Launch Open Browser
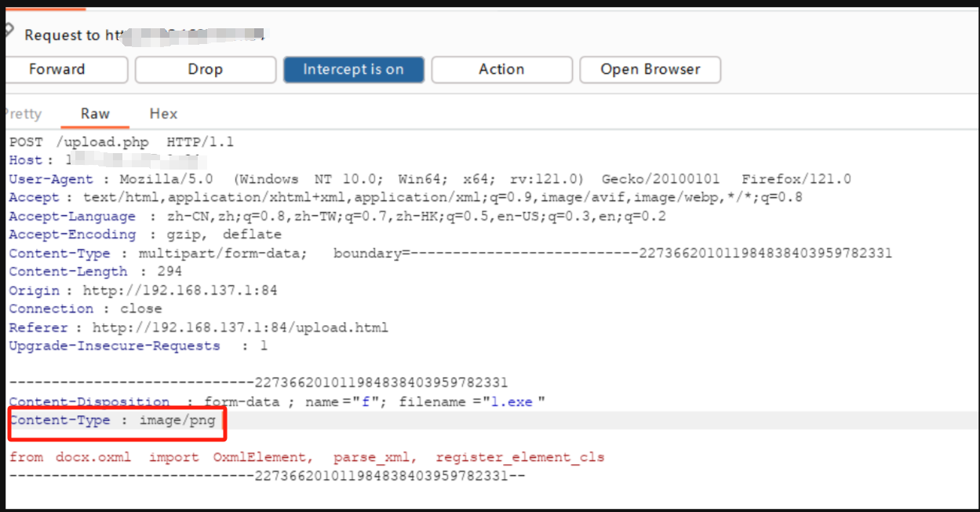The width and height of the screenshot is (980, 512). click(x=650, y=69)
